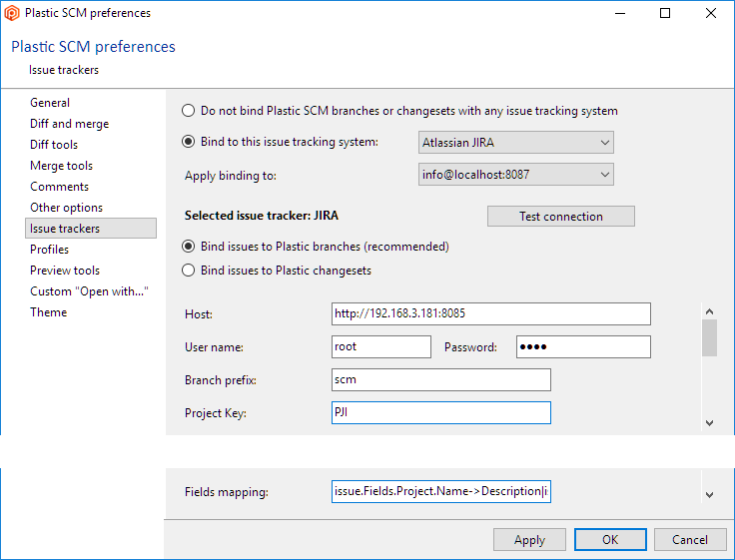Open Theme preferences
The width and height of the screenshot is (735, 560).
coord(48,312)
